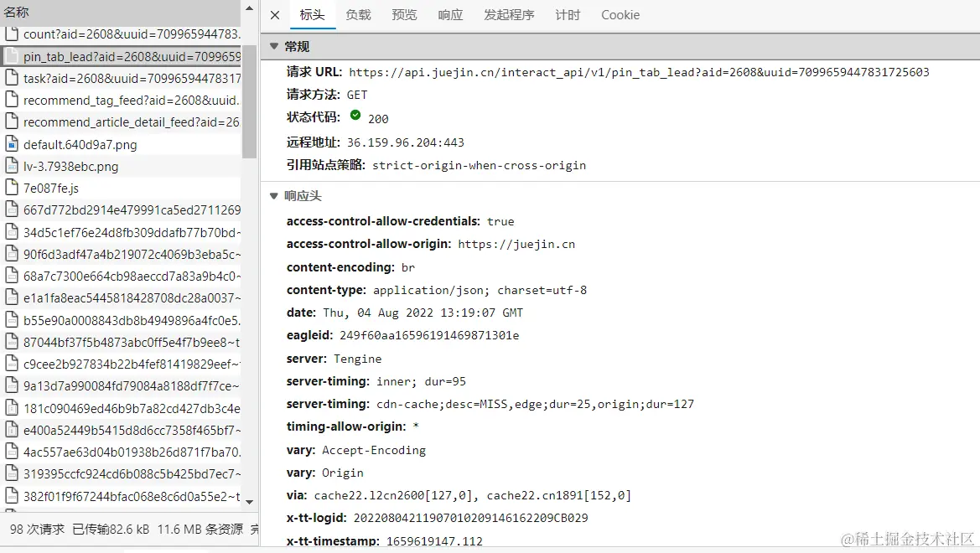Click the via cache22 header value

473,495
